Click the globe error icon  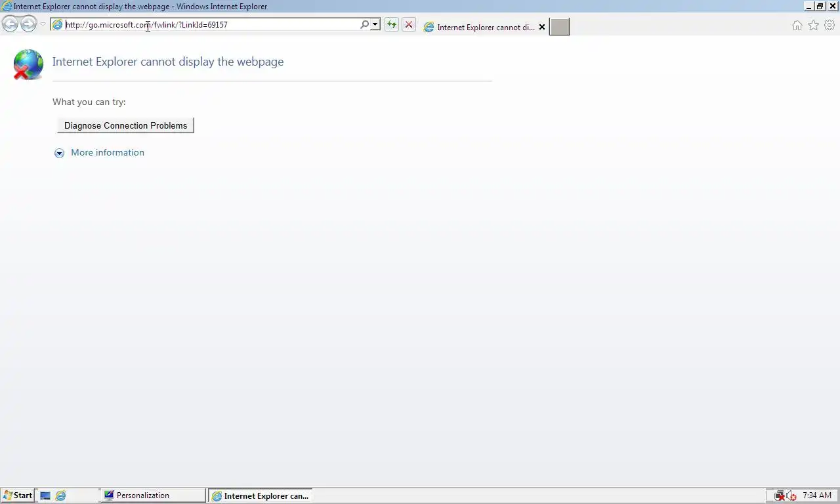click(x=28, y=64)
